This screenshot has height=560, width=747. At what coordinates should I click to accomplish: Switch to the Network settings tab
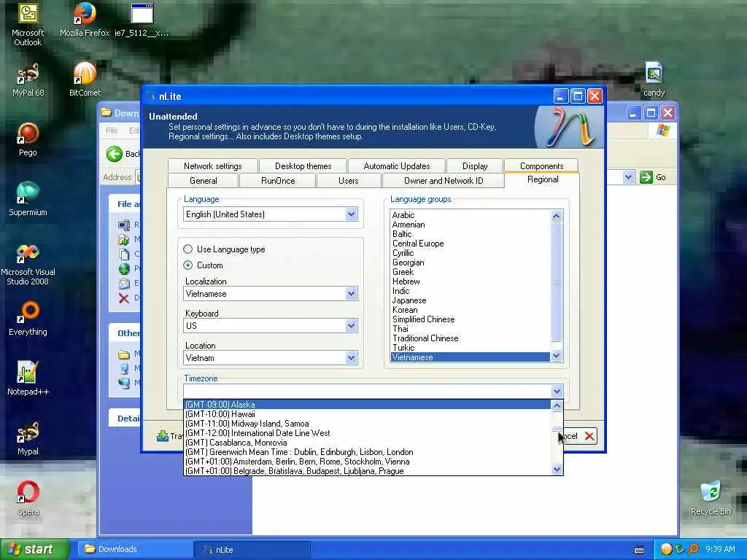212,166
